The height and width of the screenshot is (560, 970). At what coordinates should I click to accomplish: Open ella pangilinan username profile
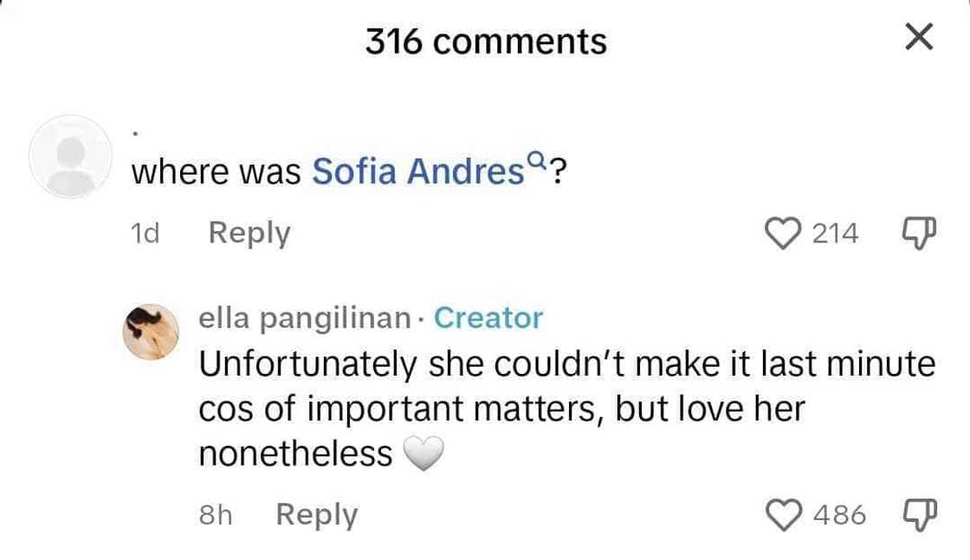click(x=304, y=319)
